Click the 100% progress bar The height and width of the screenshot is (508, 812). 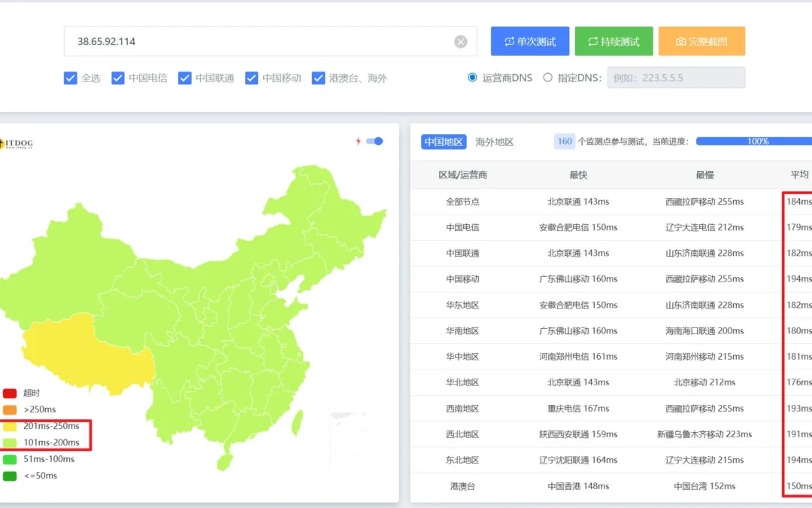754,141
